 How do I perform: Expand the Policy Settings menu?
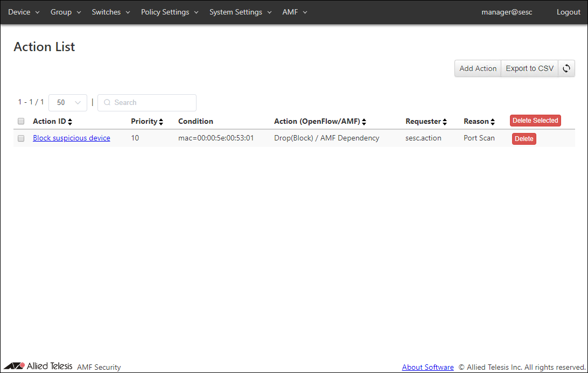tap(170, 12)
